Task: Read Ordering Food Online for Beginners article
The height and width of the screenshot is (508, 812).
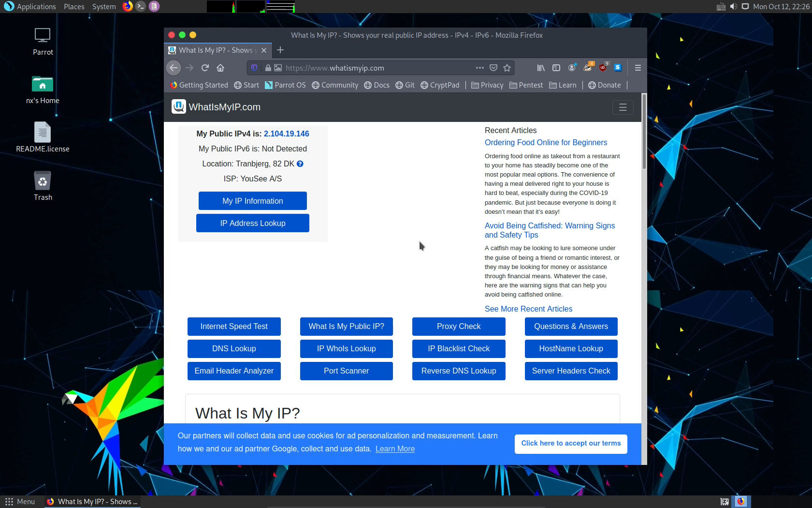Action: click(x=546, y=143)
